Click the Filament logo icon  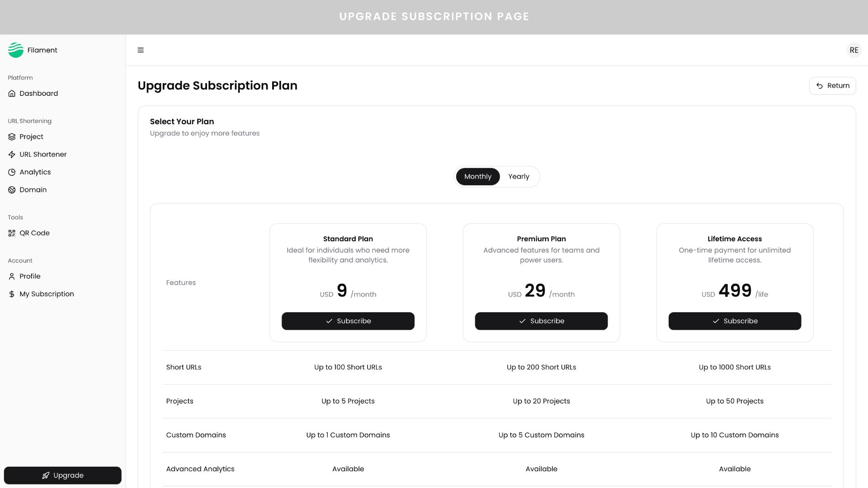tap(15, 50)
